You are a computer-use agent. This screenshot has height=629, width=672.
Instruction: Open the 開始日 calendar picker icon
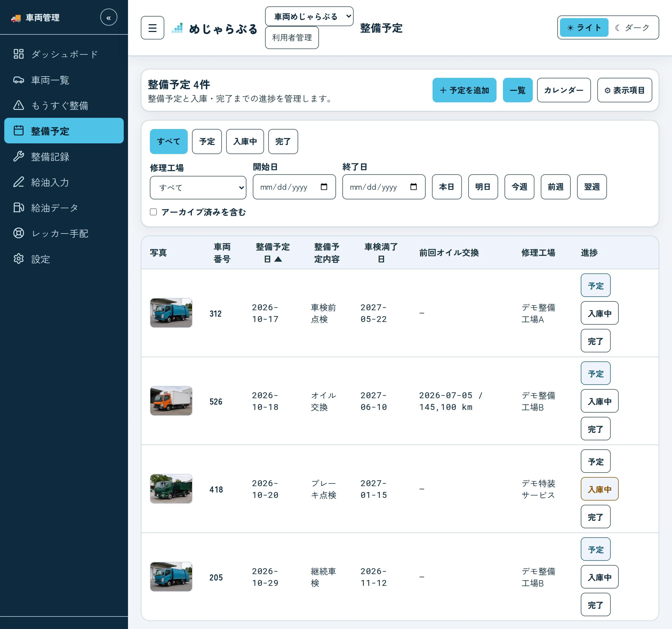coord(324,187)
